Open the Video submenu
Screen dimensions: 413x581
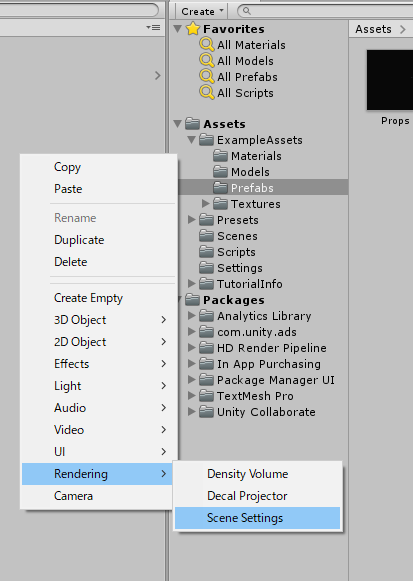99,430
